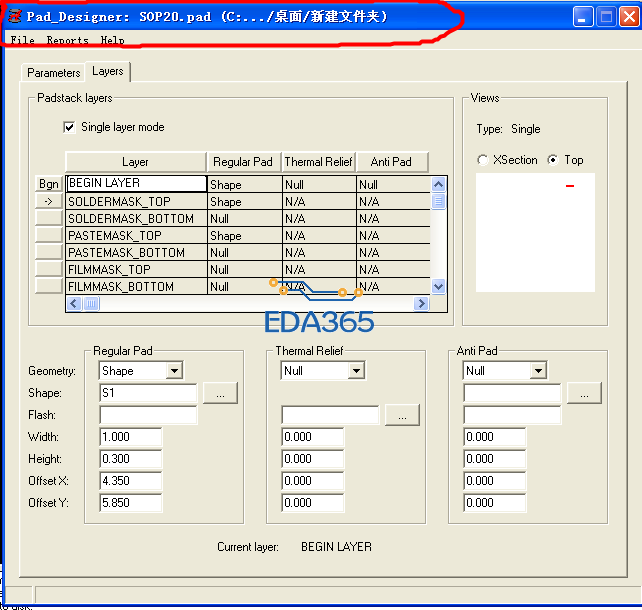This screenshot has width=642, height=610.
Task: Click the Regular Pad Width field 1.000
Action: pyautogui.click(x=131, y=437)
